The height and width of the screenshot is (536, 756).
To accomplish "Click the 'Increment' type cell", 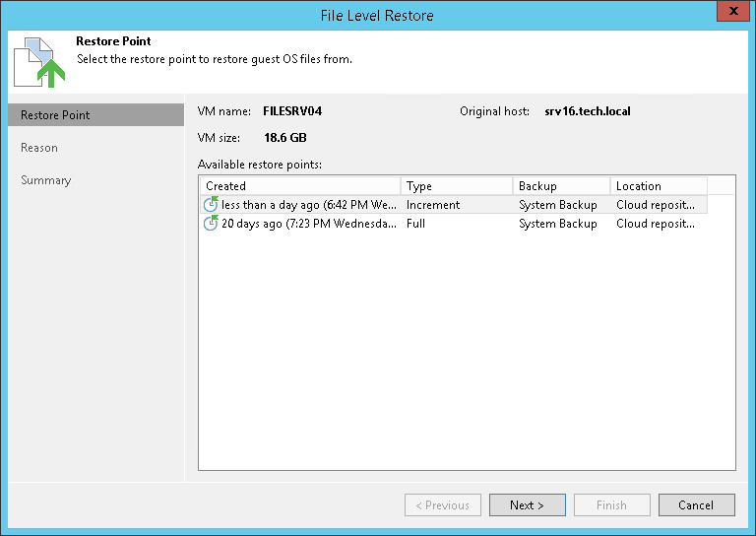I will click(x=433, y=205).
